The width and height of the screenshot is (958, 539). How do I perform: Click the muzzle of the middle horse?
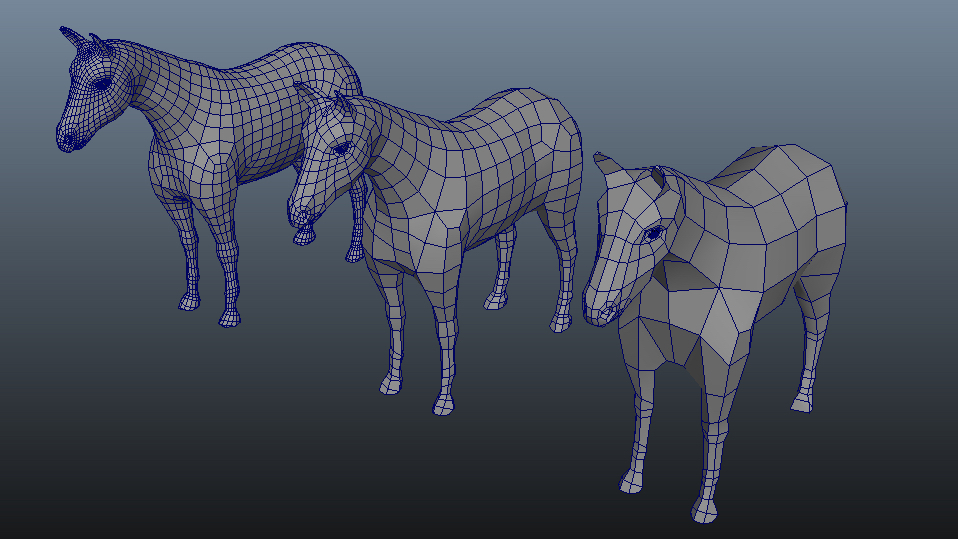[300, 214]
